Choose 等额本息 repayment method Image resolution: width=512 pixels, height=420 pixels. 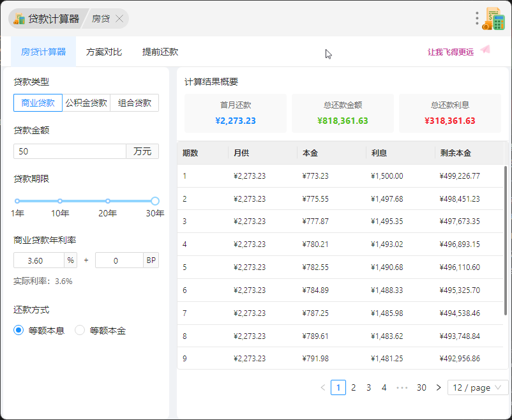(39, 331)
